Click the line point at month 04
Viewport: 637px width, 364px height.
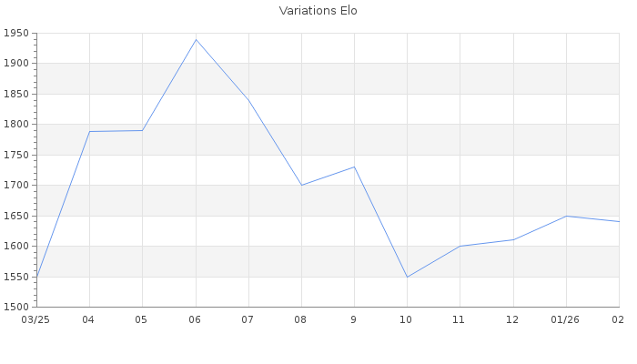pos(89,131)
